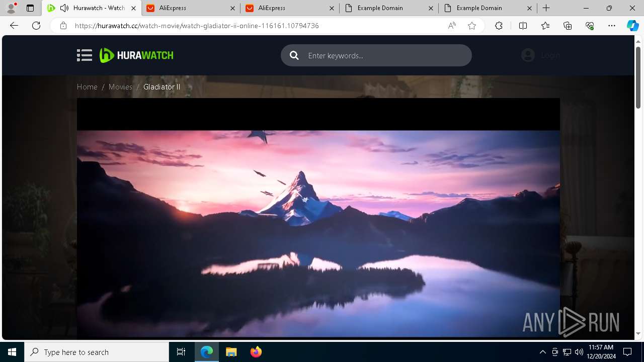Switch to second AliExpress tab
The image size is (644, 362).
click(289, 8)
